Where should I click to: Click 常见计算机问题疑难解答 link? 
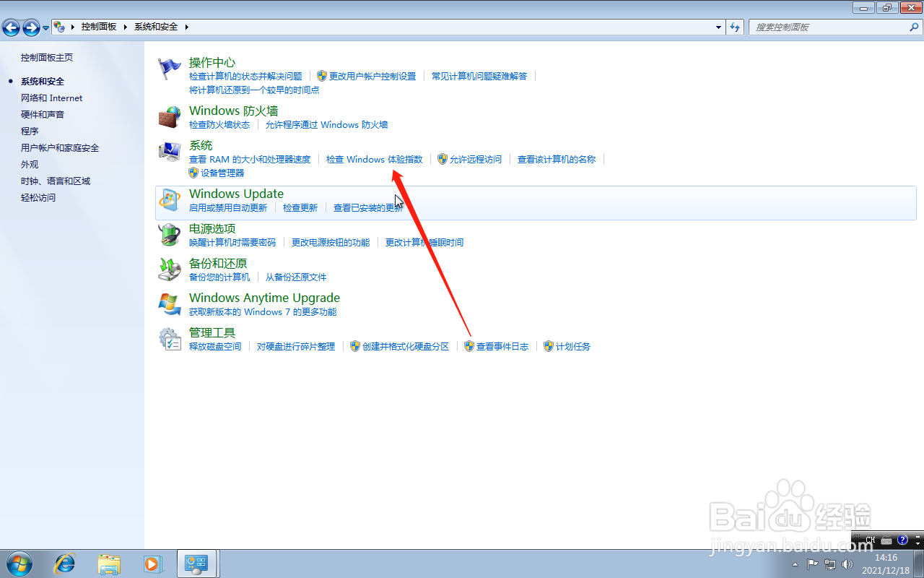[479, 76]
